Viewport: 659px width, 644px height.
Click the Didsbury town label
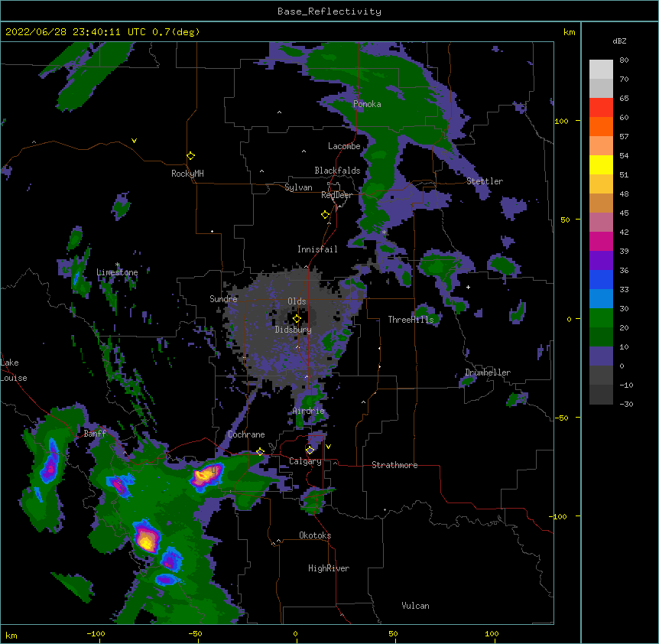pos(294,330)
